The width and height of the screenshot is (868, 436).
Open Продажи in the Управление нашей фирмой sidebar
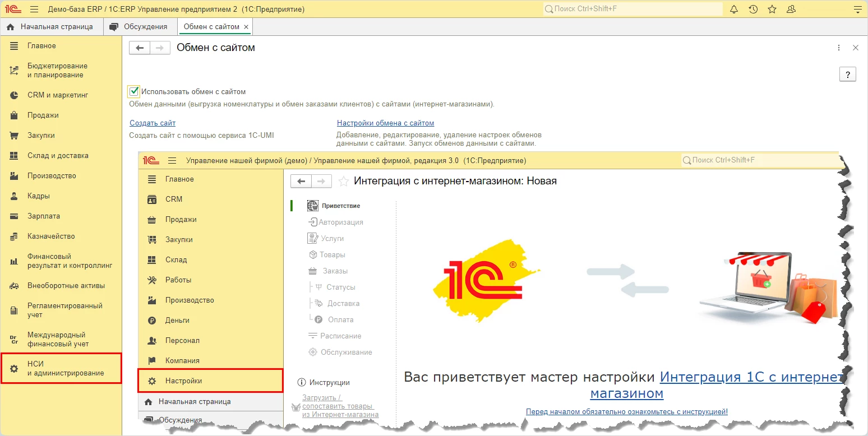coord(211,220)
